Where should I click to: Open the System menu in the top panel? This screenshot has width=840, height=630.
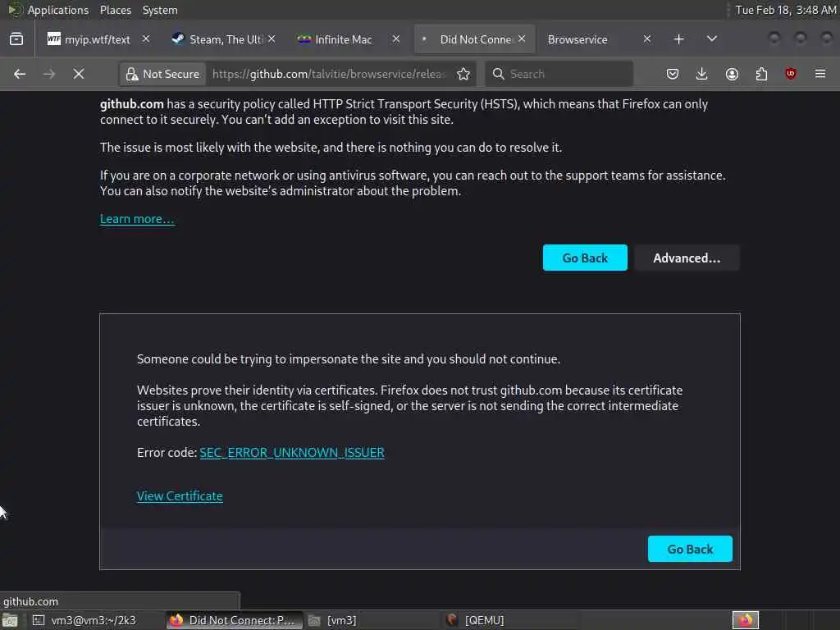coord(160,10)
